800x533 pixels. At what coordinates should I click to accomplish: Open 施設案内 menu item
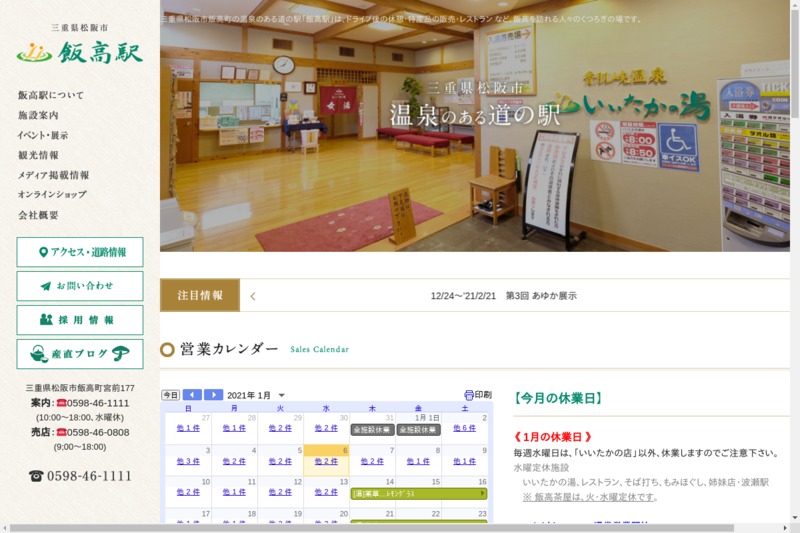38,115
